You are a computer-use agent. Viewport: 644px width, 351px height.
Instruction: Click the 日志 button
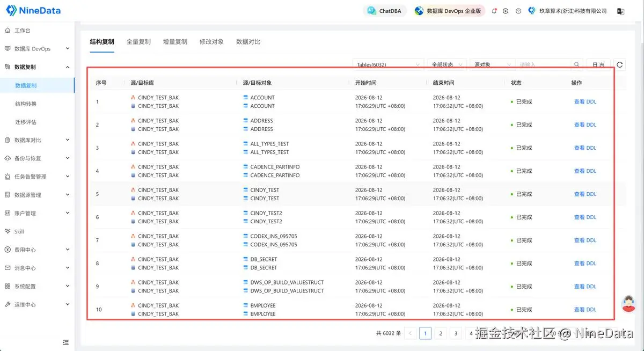[x=598, y=64]
